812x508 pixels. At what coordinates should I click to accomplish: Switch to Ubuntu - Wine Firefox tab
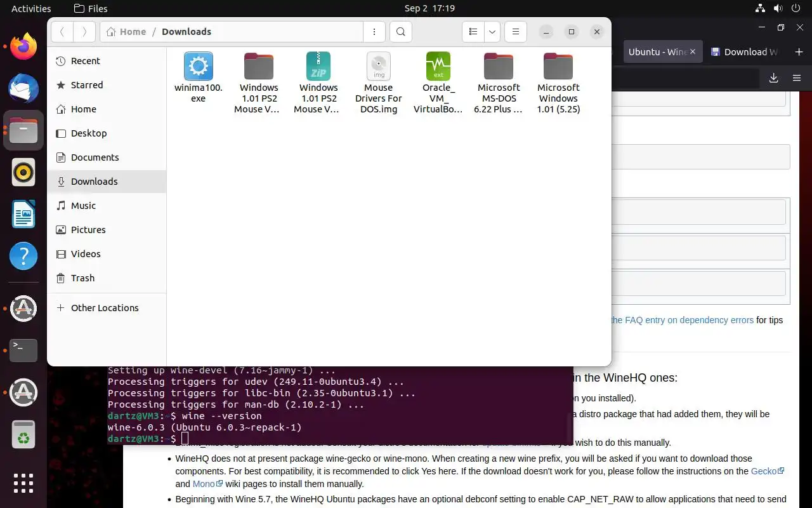[x=657, y=52]
